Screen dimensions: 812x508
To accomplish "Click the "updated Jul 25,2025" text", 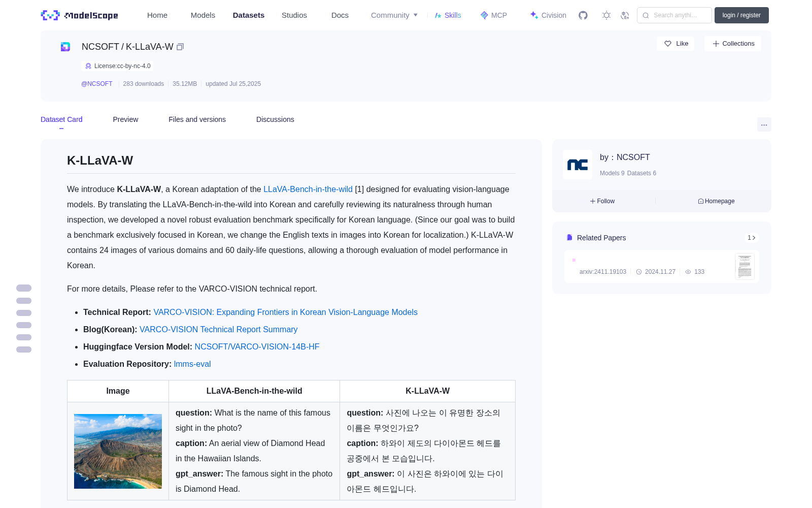I will click(x=233, y=84).
